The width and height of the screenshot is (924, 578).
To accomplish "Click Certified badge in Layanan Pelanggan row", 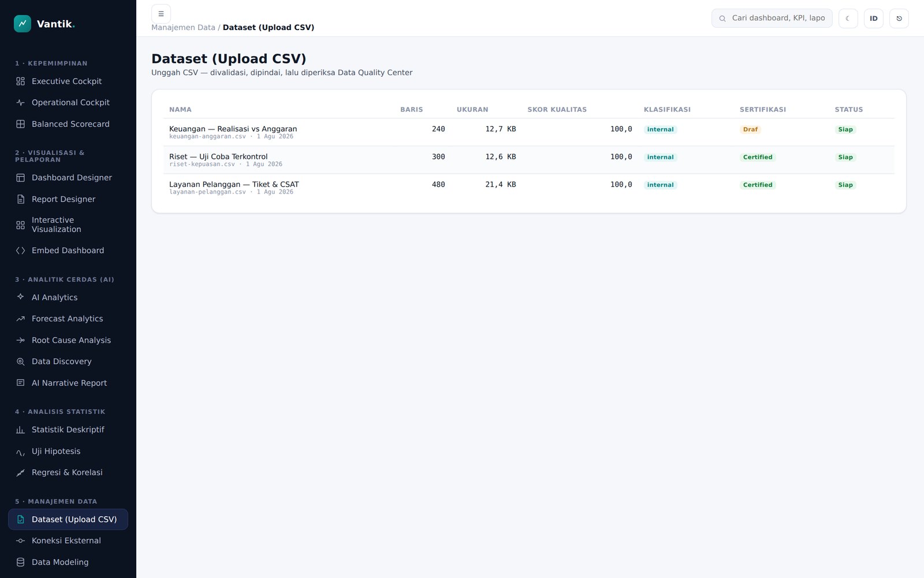I will [758, 185].
